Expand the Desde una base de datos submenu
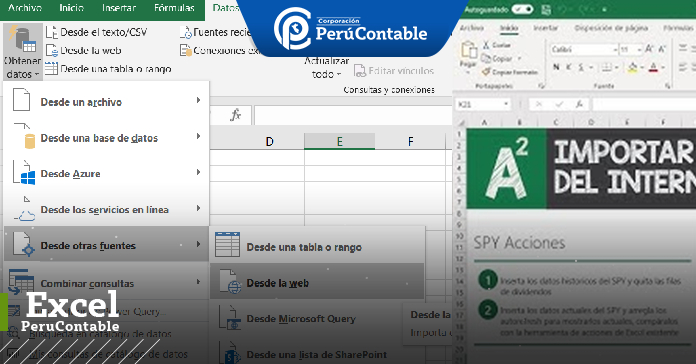This screenshot has height=364, width=696. click(x=107, y=138)
